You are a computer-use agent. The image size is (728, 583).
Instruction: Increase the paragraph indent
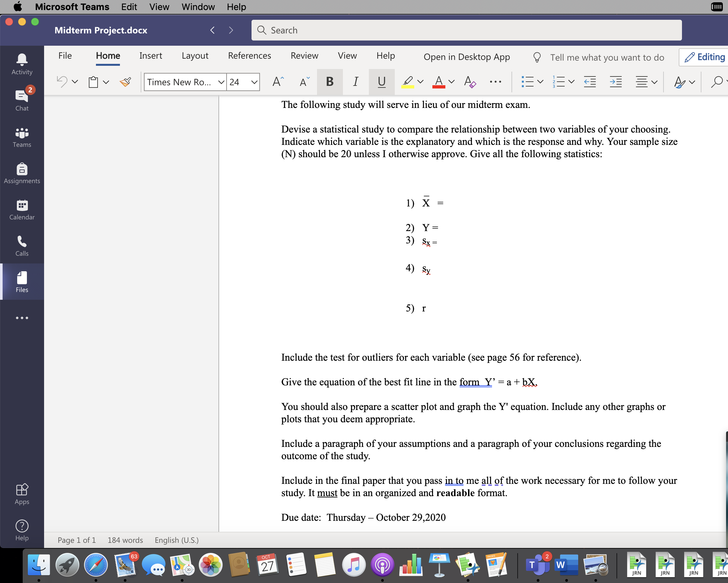[615, 81]
